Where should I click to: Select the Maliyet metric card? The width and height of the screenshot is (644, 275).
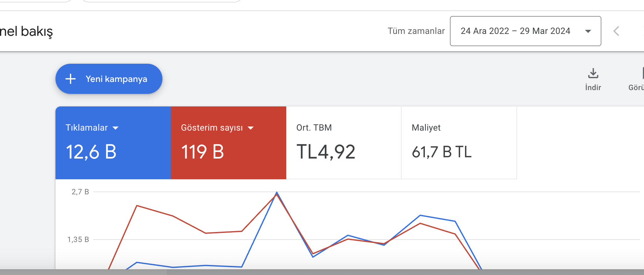pos(459,143)
